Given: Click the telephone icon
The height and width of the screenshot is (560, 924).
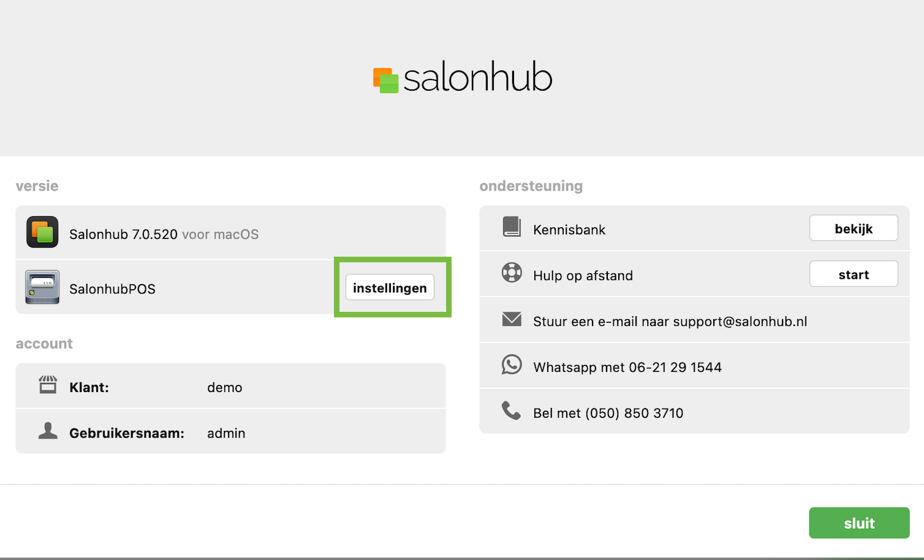Looking at the screenshot, I should (511, 410).
